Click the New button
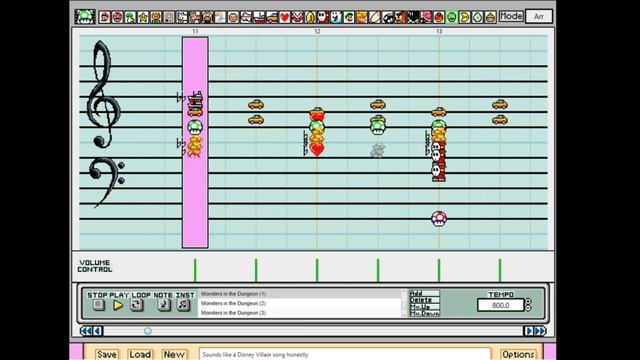Viewport: 640px width, 360px height. pos(174,354)
